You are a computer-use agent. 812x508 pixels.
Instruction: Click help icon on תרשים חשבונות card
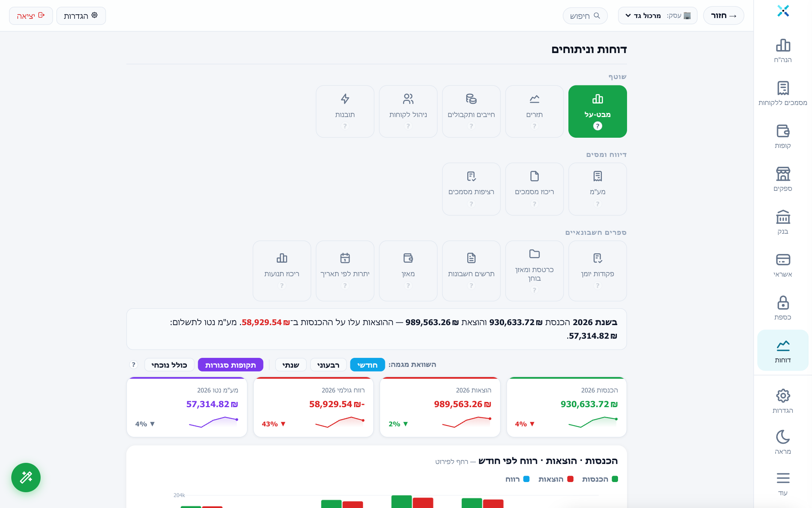(471, 286)
